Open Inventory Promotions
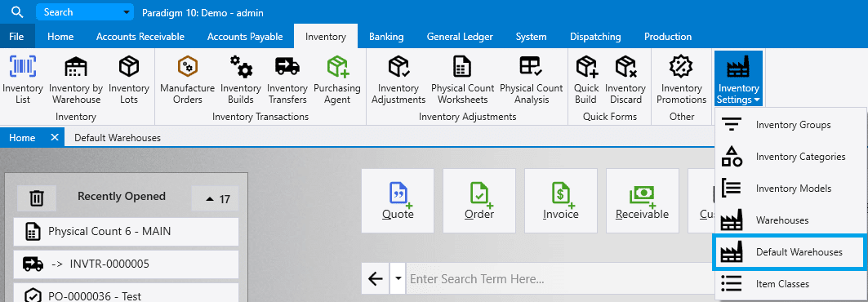868x302 pixels. click(681, 79)
